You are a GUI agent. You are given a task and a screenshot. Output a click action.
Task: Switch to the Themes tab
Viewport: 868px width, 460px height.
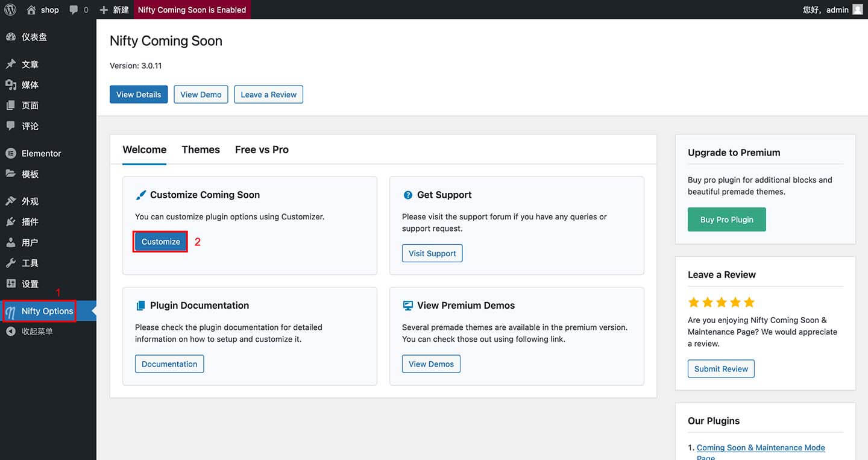[x=201, y=150]
